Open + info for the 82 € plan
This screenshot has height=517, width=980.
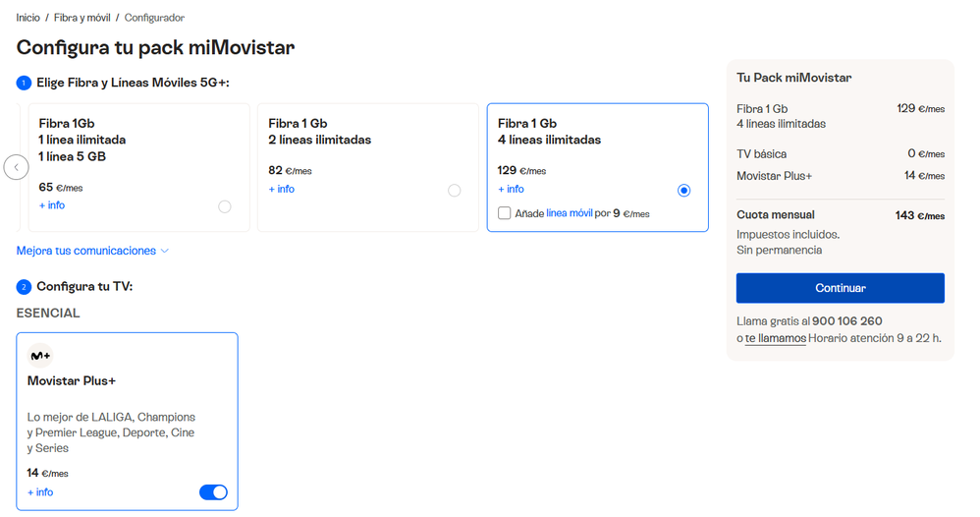pos(282,189)
